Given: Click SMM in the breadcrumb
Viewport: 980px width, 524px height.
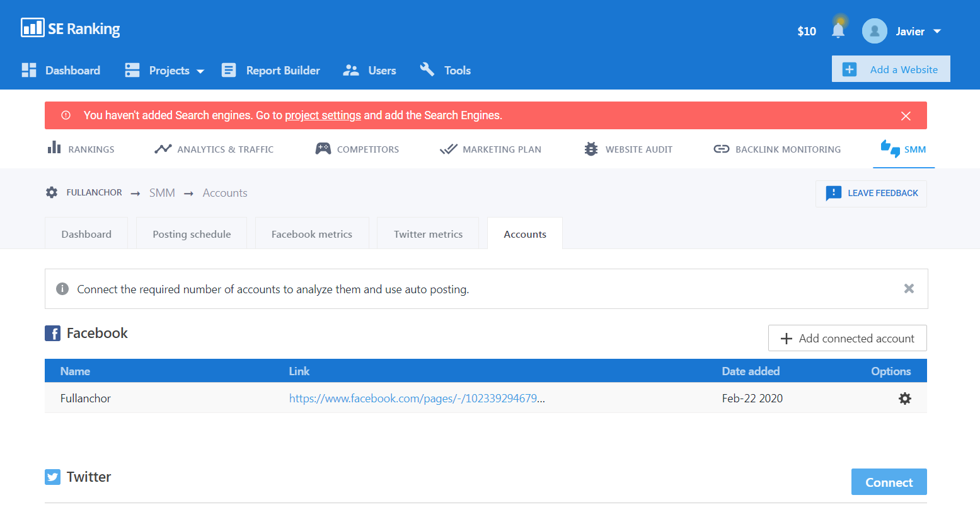Looking at the screenshot, I should point(162,193).
